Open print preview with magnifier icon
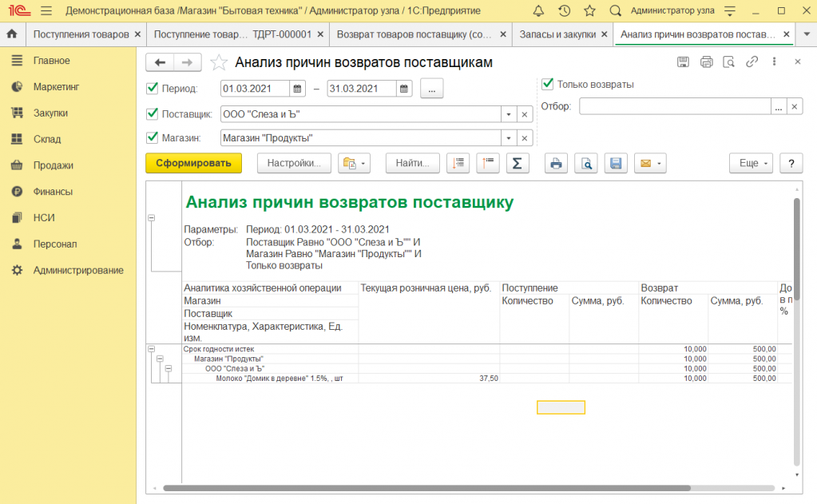The height and width of the screenshot is (504, 817). [x=586, y=163]
